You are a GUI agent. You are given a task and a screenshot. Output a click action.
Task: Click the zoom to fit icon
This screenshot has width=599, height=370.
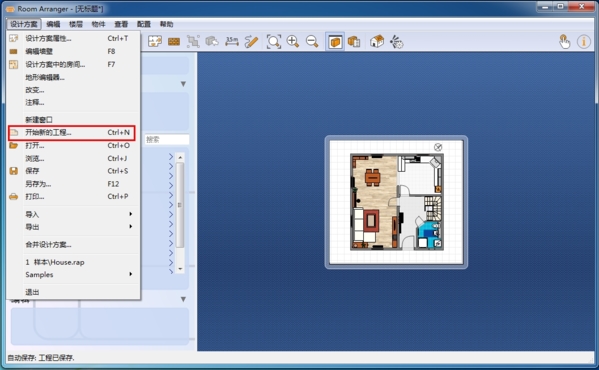click(x=274, y=41)
